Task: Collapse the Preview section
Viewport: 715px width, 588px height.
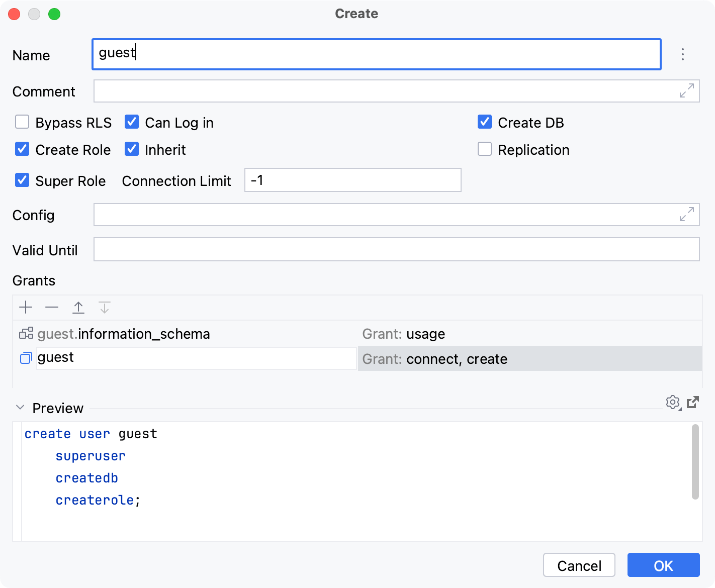Action: (x=20, y=408)
